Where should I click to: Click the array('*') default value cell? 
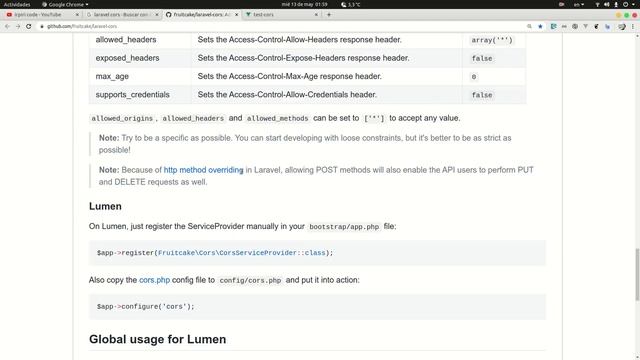point(494,40)
